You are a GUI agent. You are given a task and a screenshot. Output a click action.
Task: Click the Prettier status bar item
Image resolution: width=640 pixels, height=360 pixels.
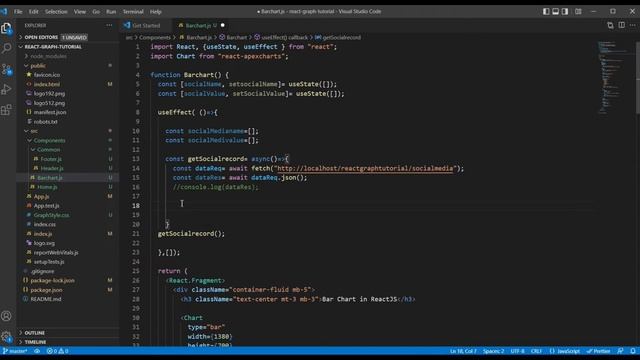(598, 351)
